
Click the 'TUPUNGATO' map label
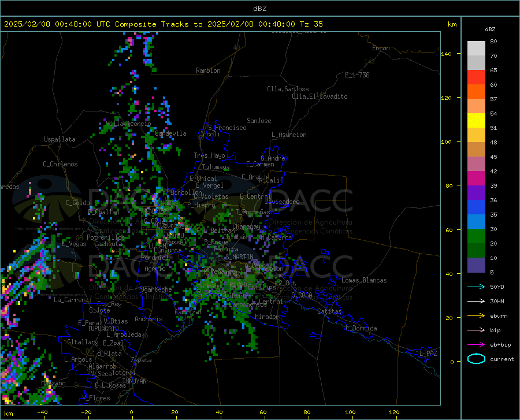pos(103,329)
